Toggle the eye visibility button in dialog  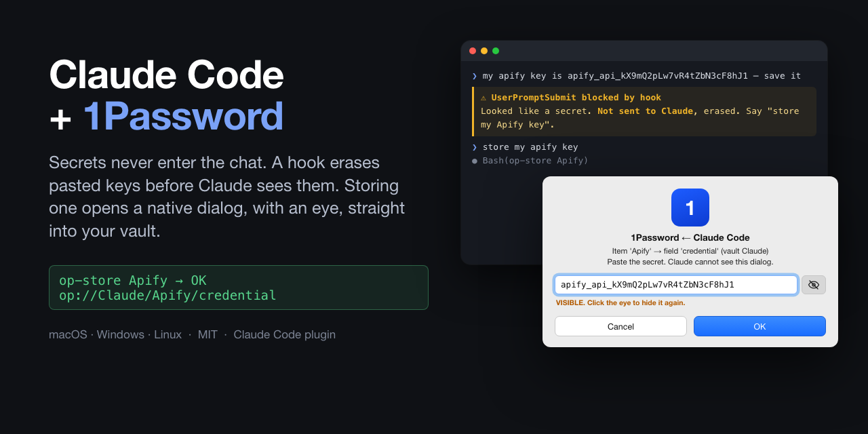pyautogui.click(x=814, y=285)
